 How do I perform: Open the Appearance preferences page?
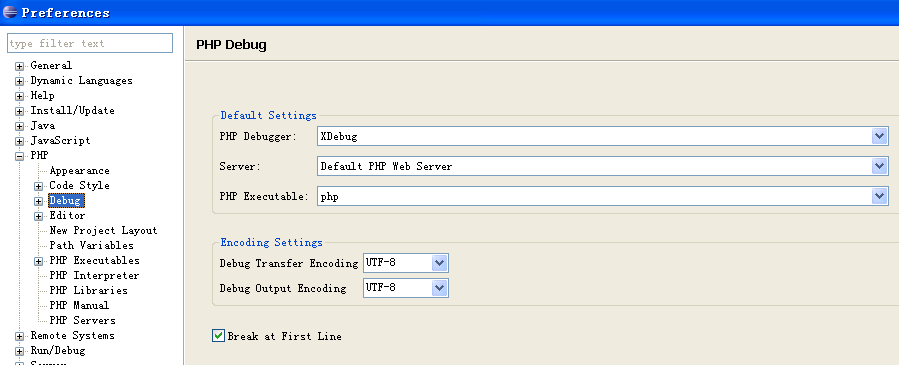click(x=79, y=170)
